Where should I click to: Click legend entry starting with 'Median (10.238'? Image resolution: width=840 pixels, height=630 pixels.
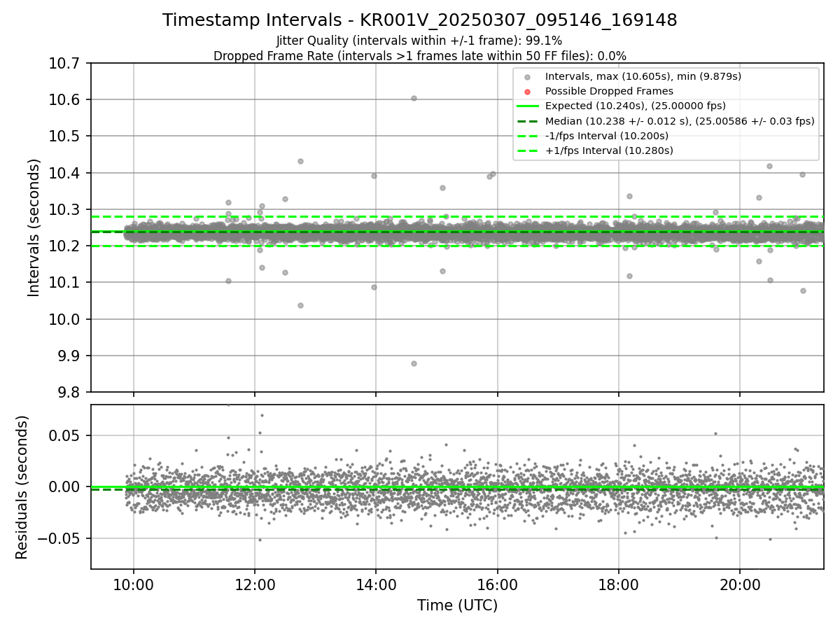(680, 121)
